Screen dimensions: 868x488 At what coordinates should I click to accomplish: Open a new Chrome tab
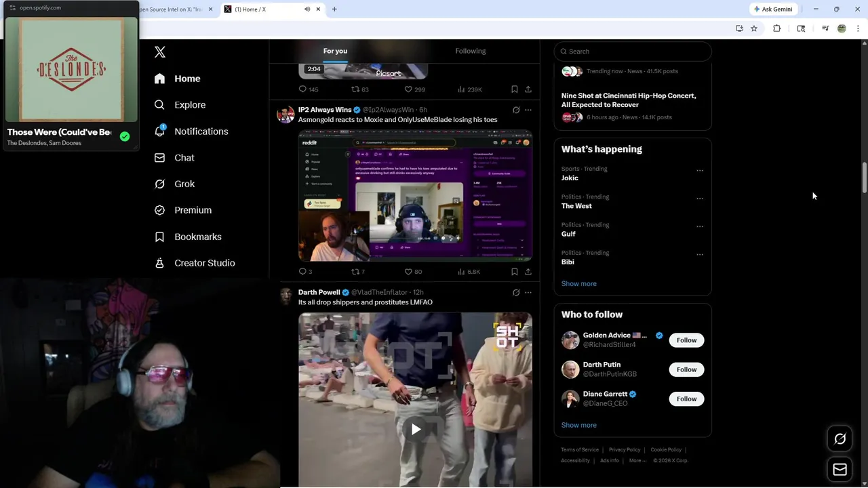334,9
